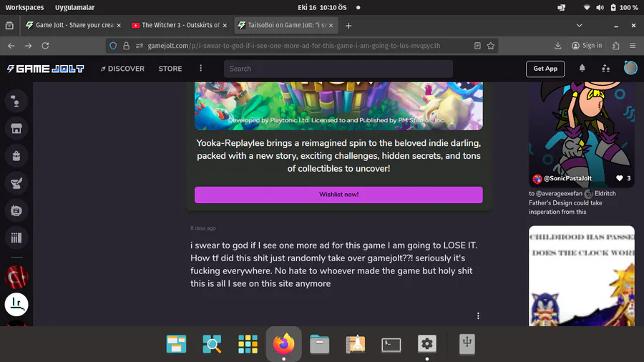Viewport: 644px width, 362px height.
Task: Open the notifications bell
Action: 582,68
